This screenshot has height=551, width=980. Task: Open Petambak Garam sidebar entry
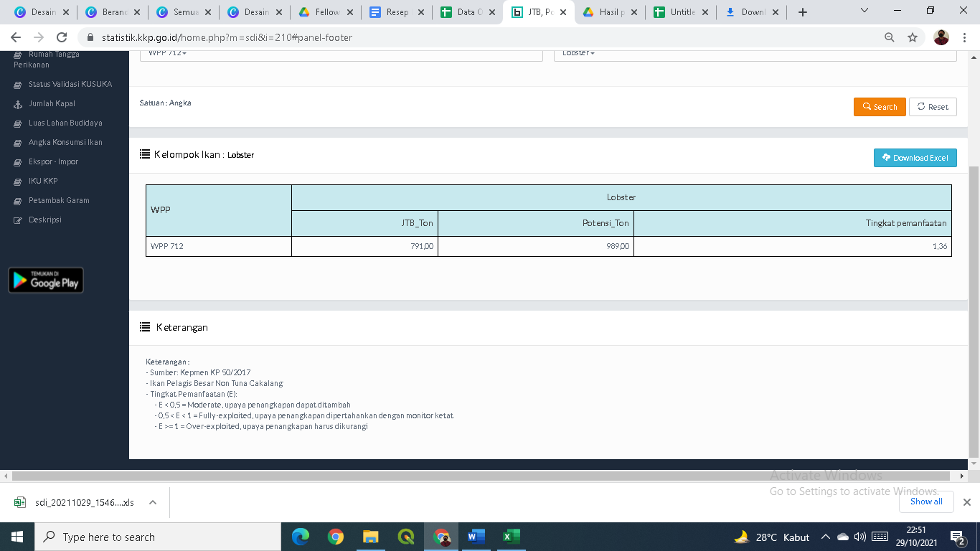pyautogui.click(x=59, y=200)
